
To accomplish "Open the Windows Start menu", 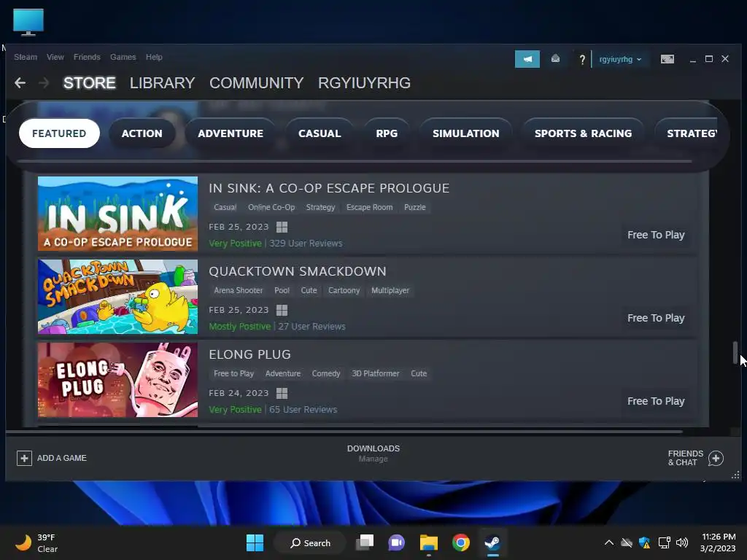I will 255,542.
